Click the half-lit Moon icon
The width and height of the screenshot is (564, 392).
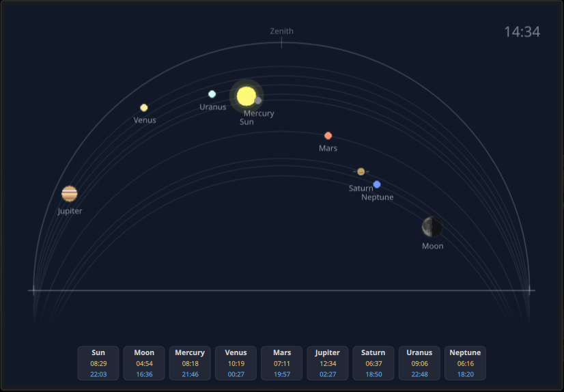tap(432, 227)
